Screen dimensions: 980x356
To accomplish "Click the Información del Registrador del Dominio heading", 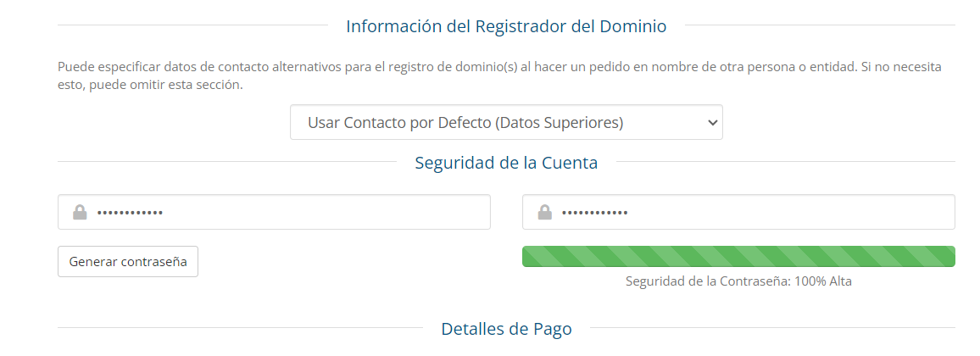I will tap(505, 26).
